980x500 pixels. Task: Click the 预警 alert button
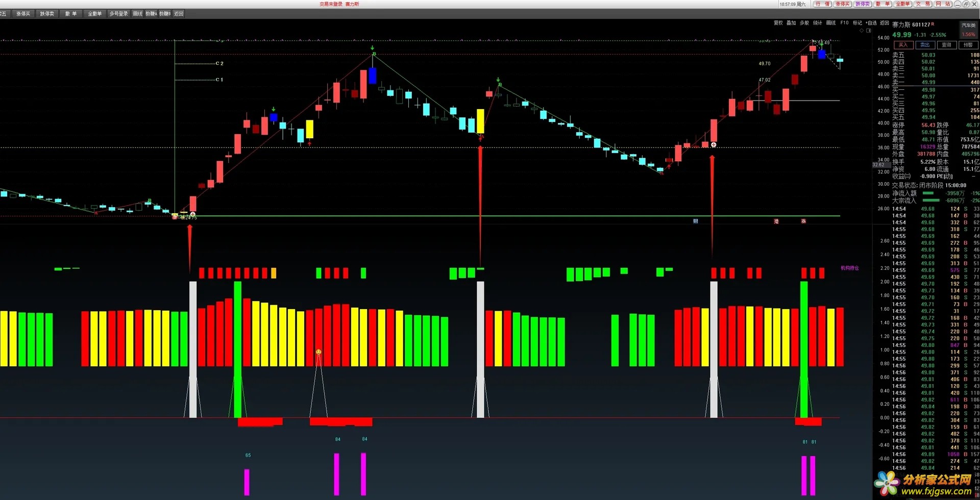968,45
